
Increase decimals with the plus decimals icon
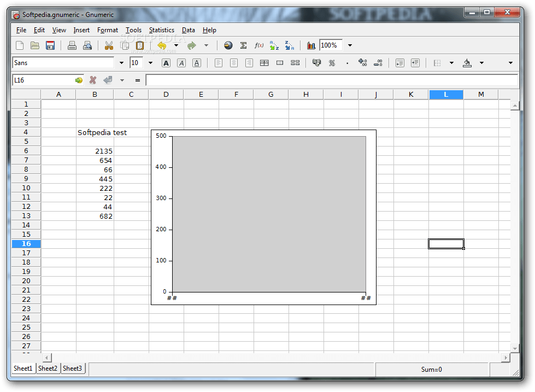[363, 63]
